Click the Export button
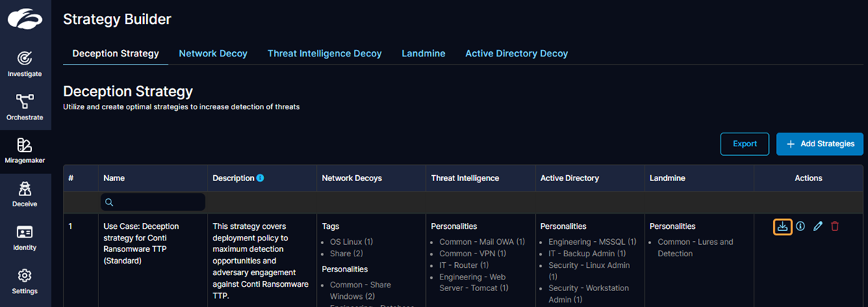Viewport: 868px width, 307px height. point(744,143)
